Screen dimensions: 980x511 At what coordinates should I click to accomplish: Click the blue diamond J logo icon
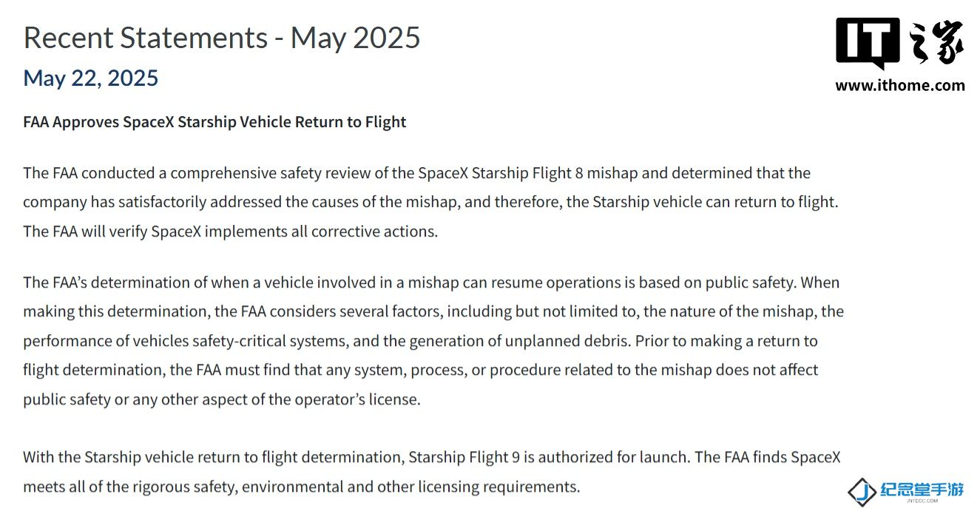862,491
